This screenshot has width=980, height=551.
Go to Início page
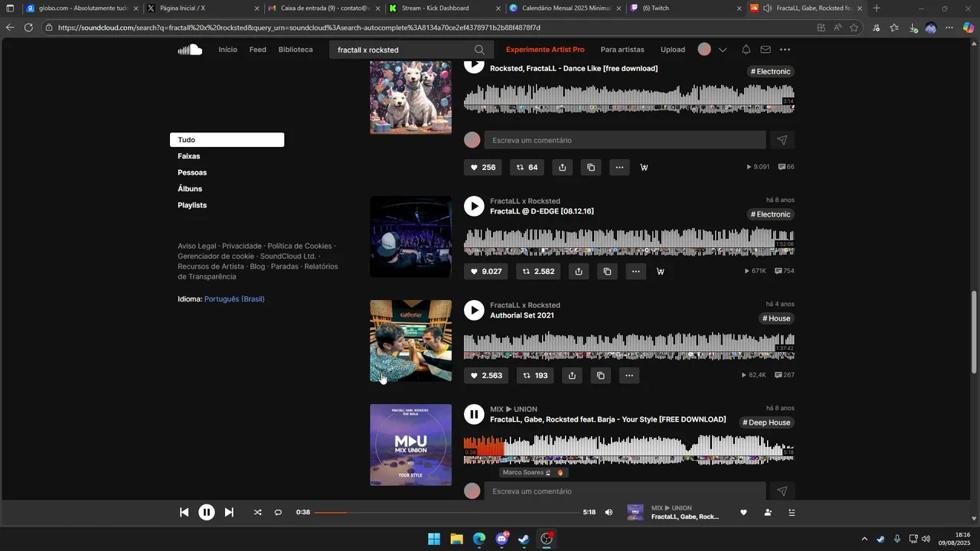227,50
